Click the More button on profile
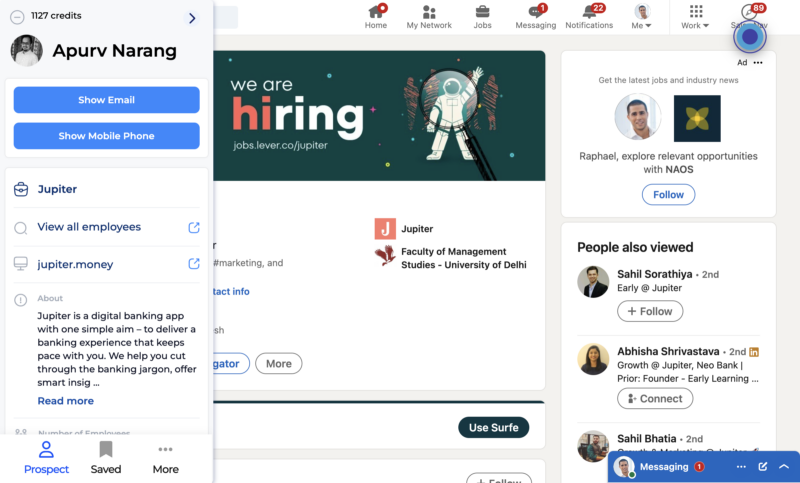Screen dimensions: 800x483 tap(279, 364)
